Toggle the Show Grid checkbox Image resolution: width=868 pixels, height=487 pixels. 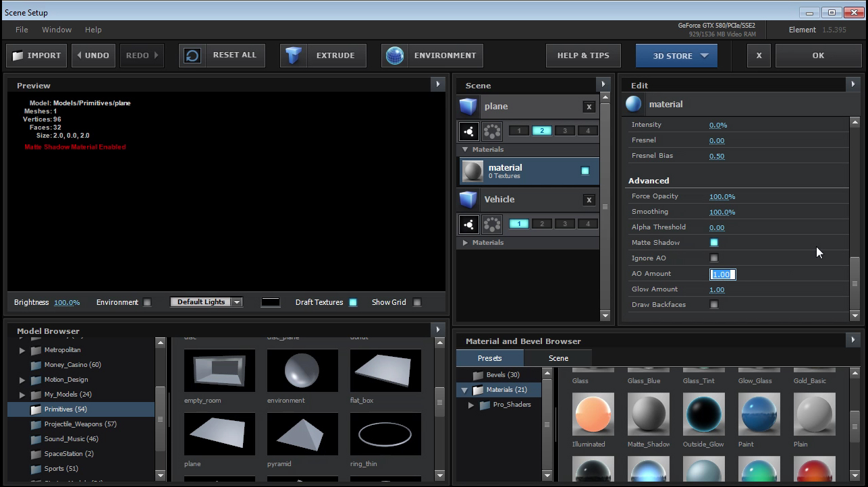(x=417, y=302)
